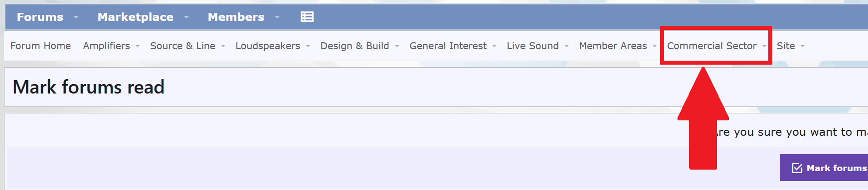Screen dimensions: 868x190
Task: Expand the Forums dropdown arrow
Action: 76,17
